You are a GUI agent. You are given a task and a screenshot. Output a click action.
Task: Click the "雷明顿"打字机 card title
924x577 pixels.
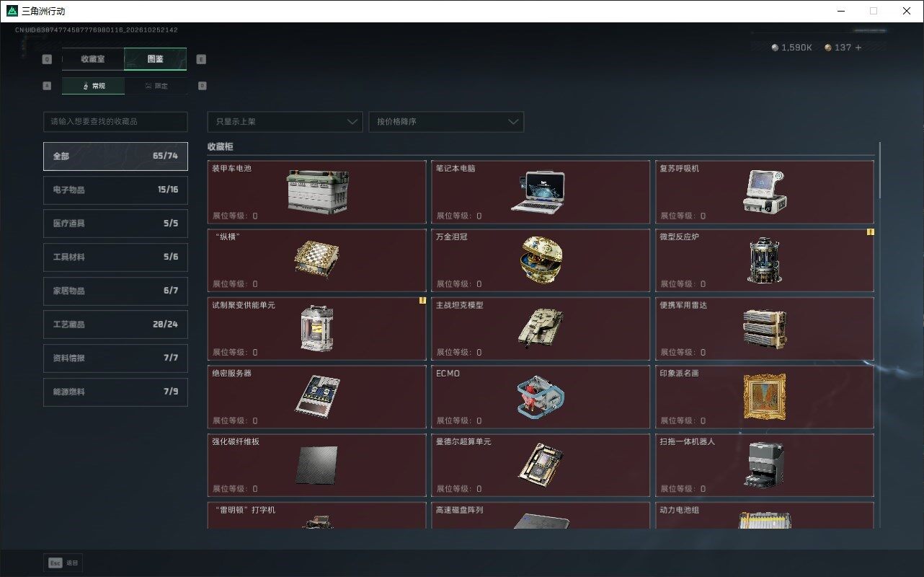pos(244,510)
